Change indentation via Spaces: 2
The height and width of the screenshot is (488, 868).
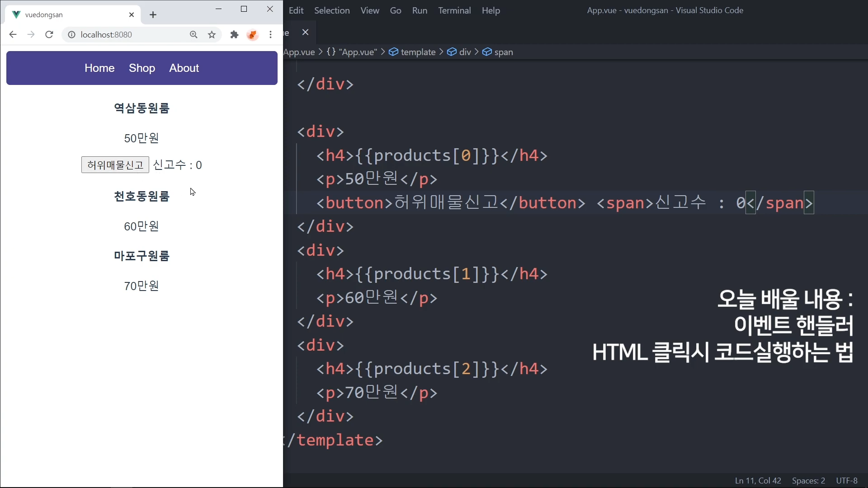tap(808, 480)
